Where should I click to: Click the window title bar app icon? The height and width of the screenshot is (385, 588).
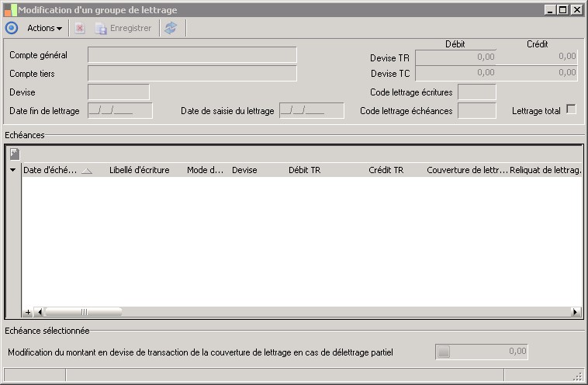click(x=10, y=10)
